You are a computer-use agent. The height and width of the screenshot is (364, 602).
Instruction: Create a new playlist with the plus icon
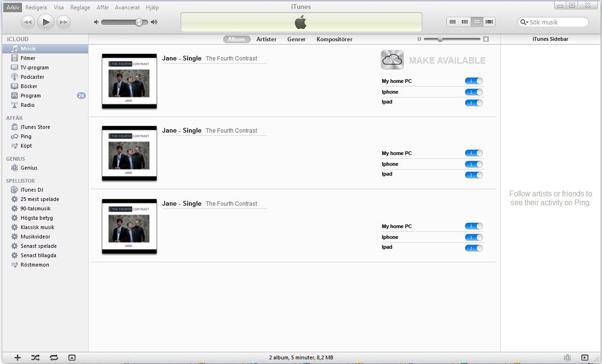[17, 357]
